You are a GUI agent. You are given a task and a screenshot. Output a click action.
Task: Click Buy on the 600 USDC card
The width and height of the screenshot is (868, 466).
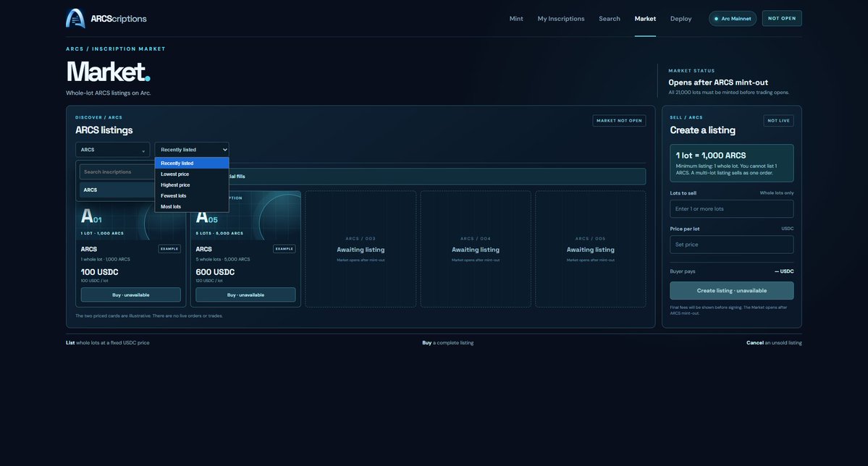tap(245, 295)
